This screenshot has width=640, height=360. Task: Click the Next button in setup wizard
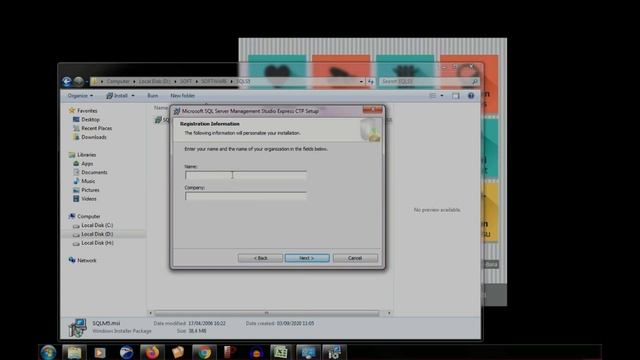coord(307,258)
